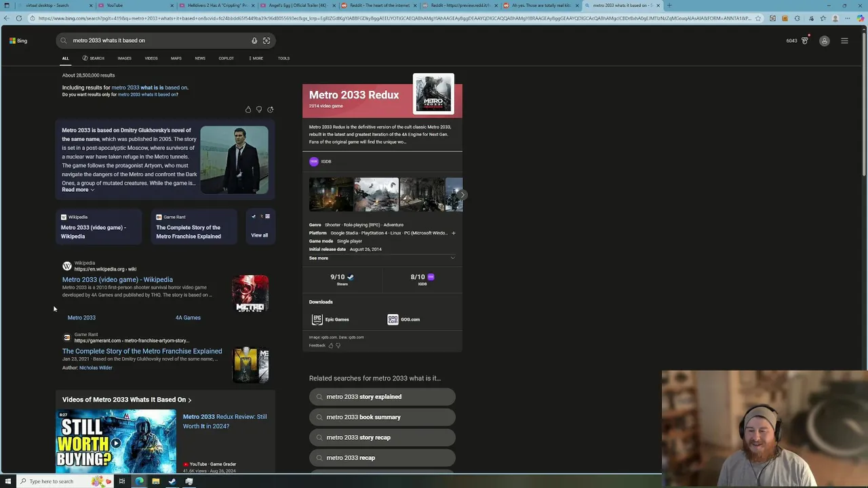The image size is (868, 488).
Task: Search 'metro 2033 story explained' suggestion
Action: (x=382, y=397)
